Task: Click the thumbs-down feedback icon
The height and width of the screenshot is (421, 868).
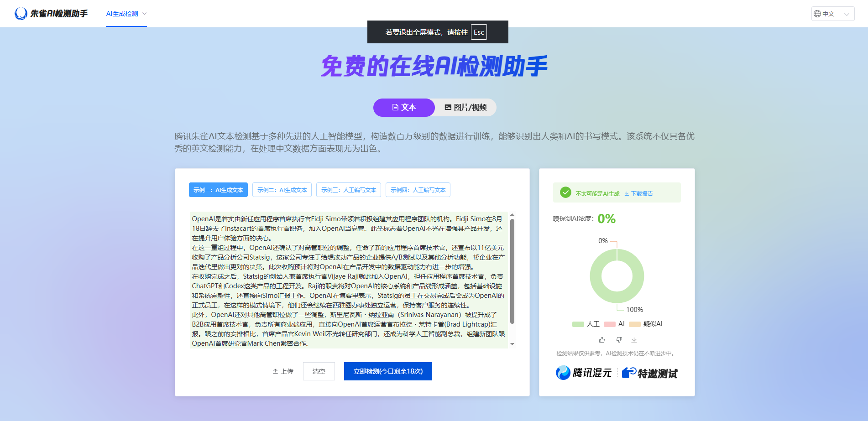Action: tap(619, 340)
